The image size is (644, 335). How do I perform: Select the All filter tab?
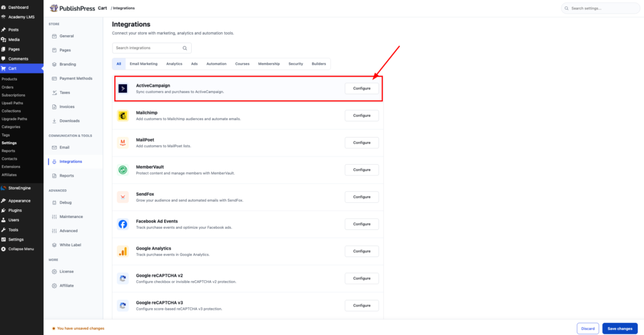[x=119, y=63]
